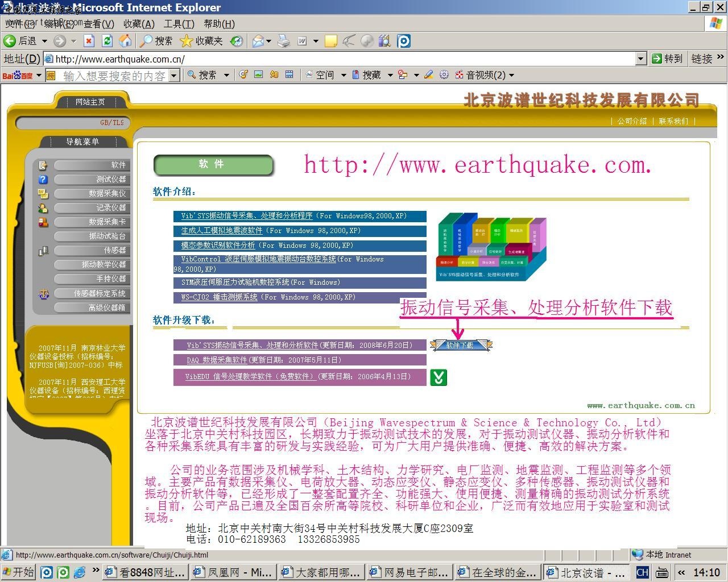Click the blue P icon in IE toolbar
The width and height of the screenshot is (728, 582).
(404, 41)
